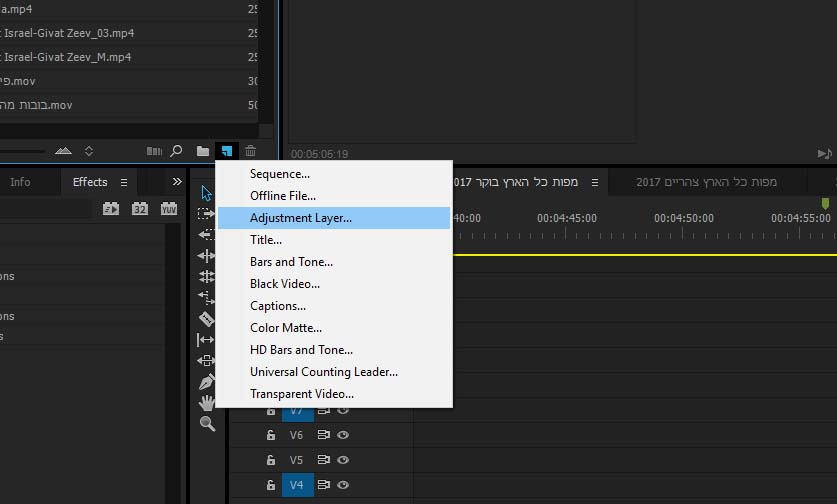Click the Clear trash can icon
Screen dimensions: 837x504
click(250, 151)
